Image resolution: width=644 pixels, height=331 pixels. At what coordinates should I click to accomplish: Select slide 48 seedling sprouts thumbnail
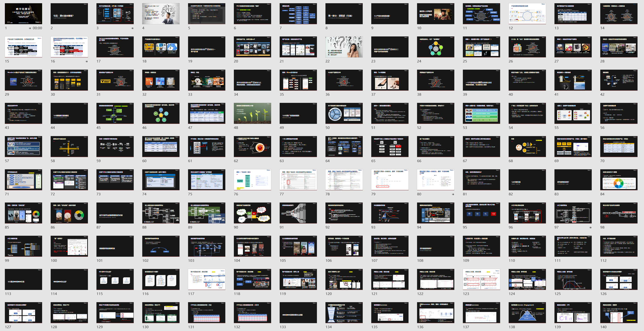tap(252, 113)
